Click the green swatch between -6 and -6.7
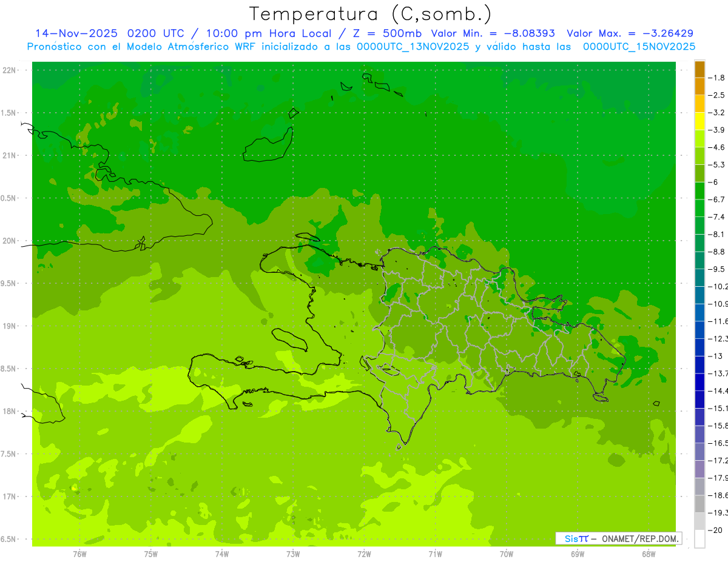728x562 pixels. (x=700, y=191)
